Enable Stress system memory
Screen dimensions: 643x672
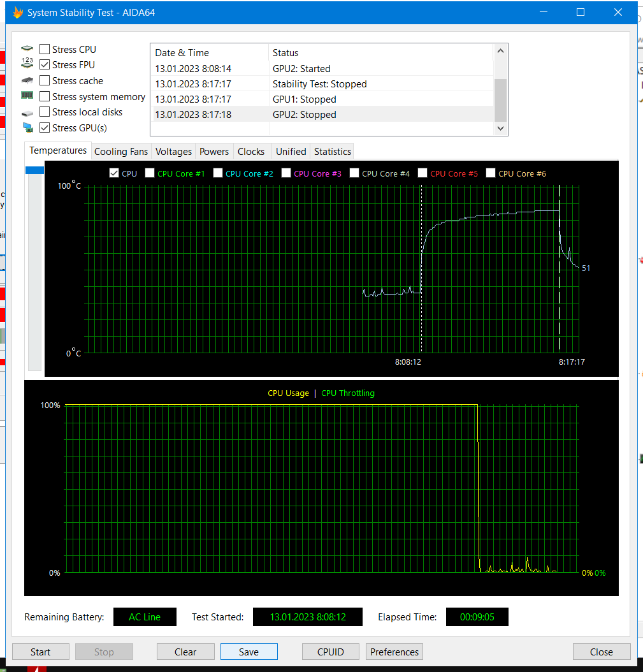click(45, 96)
